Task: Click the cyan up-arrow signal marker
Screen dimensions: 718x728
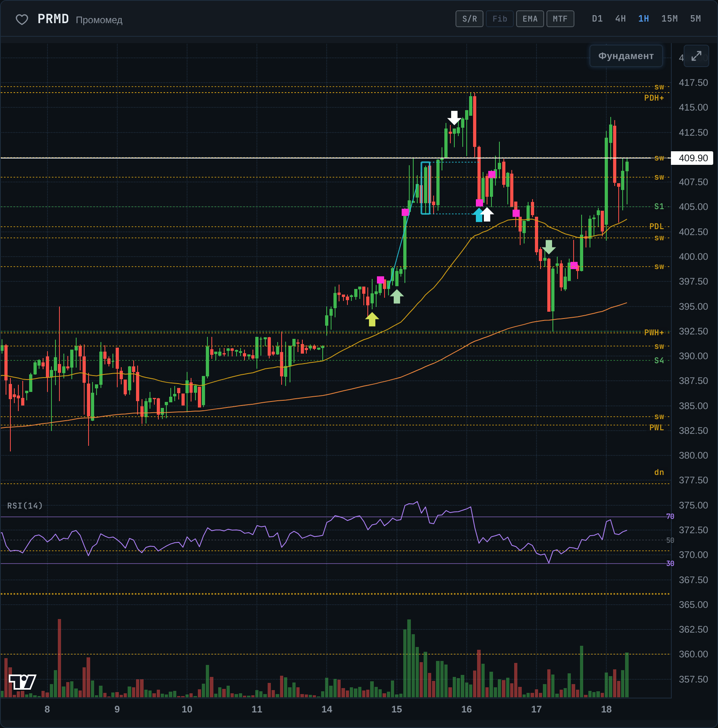Action: coord(478,215)
